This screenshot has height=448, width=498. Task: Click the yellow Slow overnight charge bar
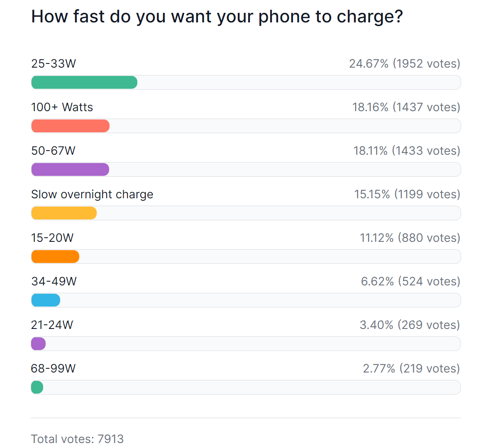[x=64, y=213]
